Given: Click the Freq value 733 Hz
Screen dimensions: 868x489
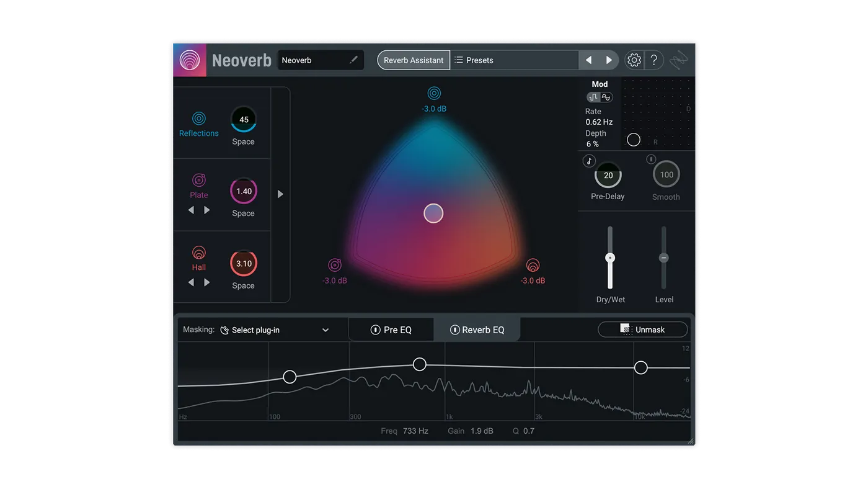Looking at the screenshot, I should [x=415, y=431].
